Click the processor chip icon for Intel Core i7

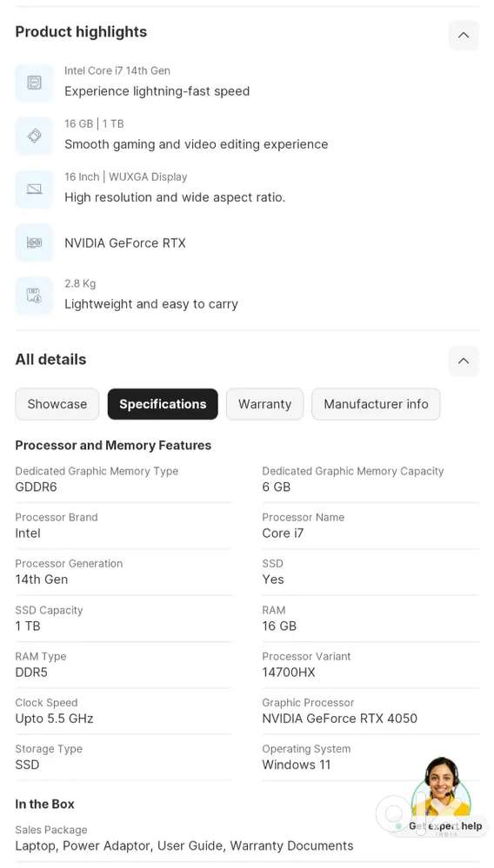click(x=34, y=83)
